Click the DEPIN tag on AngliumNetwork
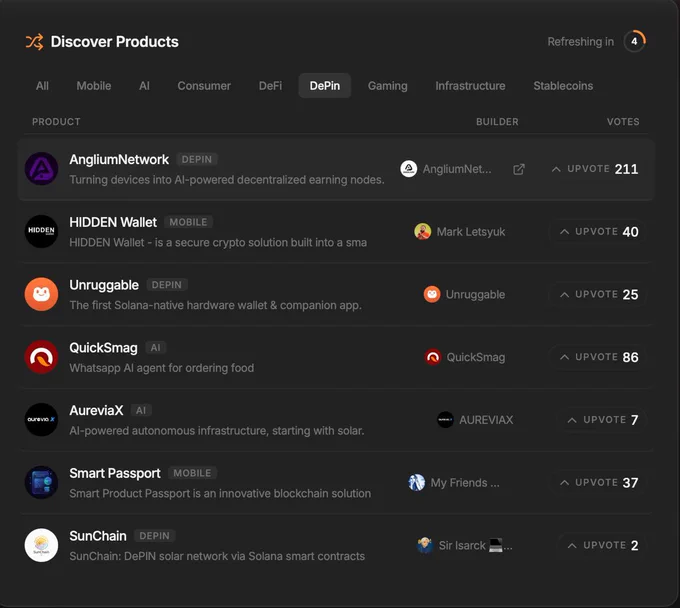This screenshot has height=608, width=680. 197,160
